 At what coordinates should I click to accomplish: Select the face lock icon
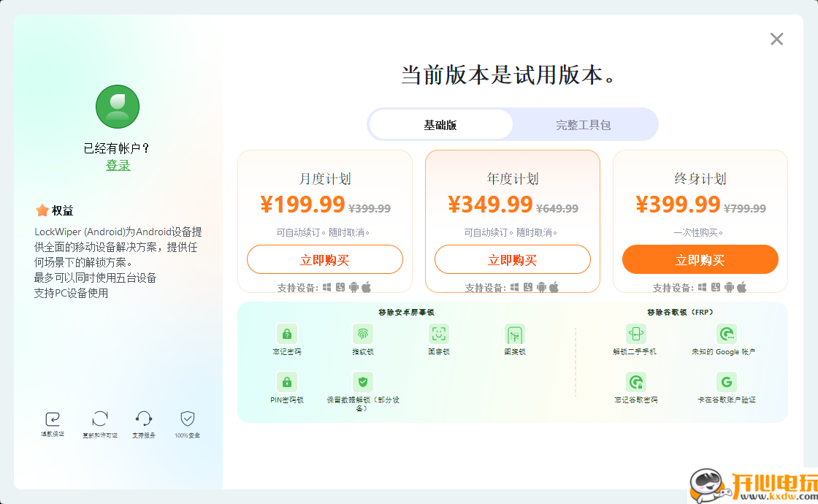tap(437, 333)
